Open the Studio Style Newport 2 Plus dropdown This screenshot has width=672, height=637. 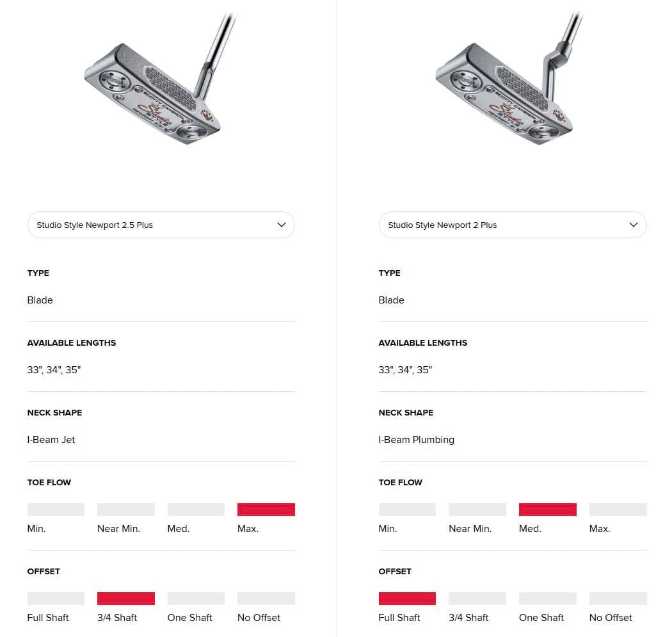[512, 225]
